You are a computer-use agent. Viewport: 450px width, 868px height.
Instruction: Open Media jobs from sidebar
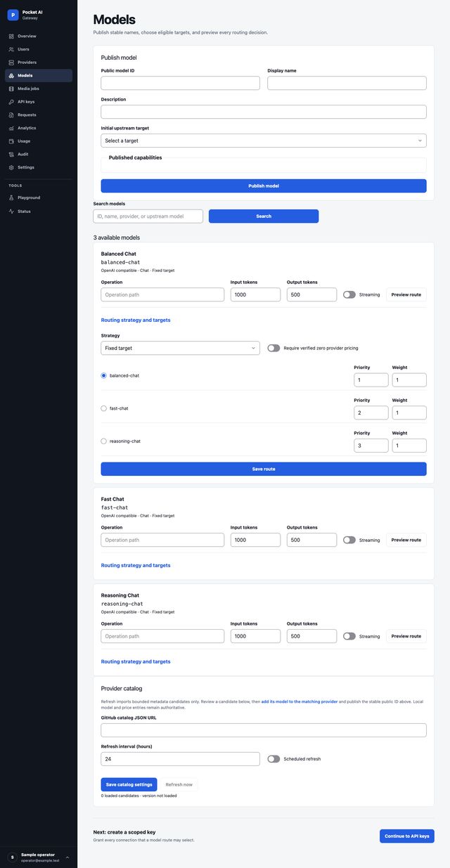pos(39,89)
